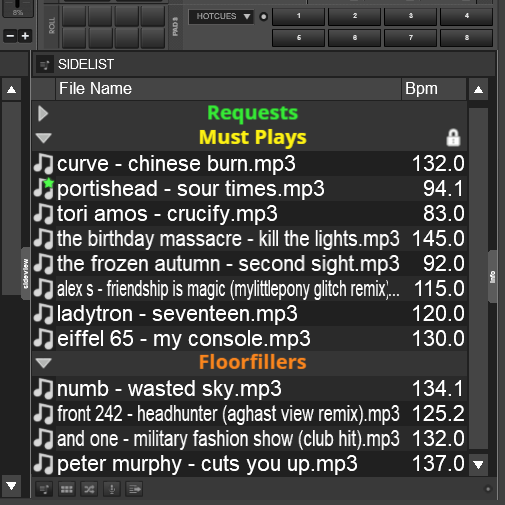Trigger hotcue pad 1
Screen dimensions: 505x505
click(x=299, y=16)
